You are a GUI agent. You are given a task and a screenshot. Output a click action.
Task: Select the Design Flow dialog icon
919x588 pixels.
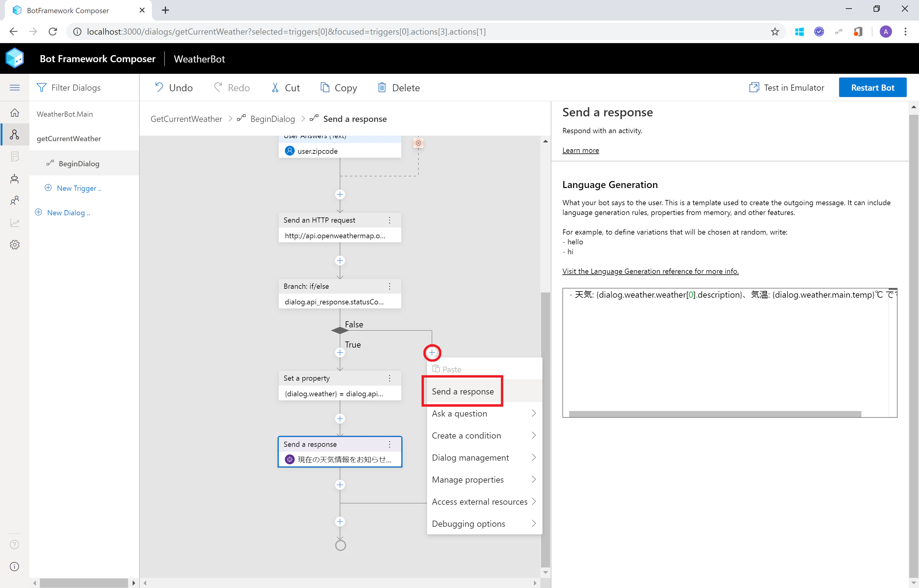[x=14, y=134]
